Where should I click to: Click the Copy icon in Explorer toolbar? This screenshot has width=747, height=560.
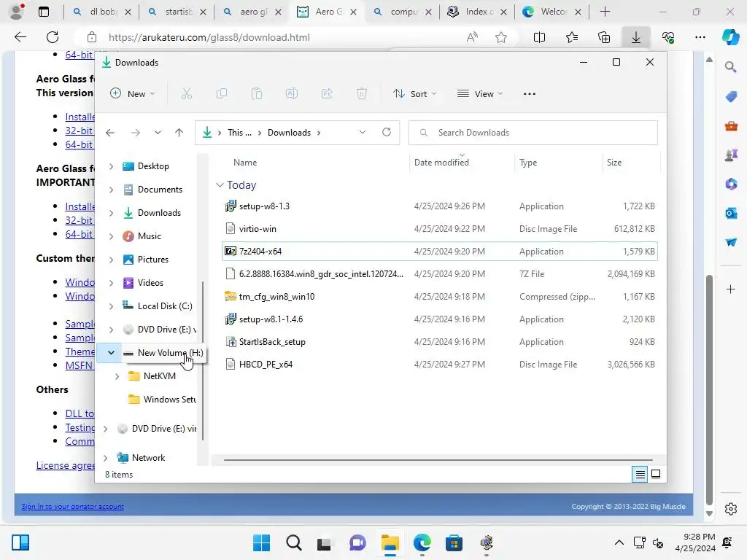point(222,94)
